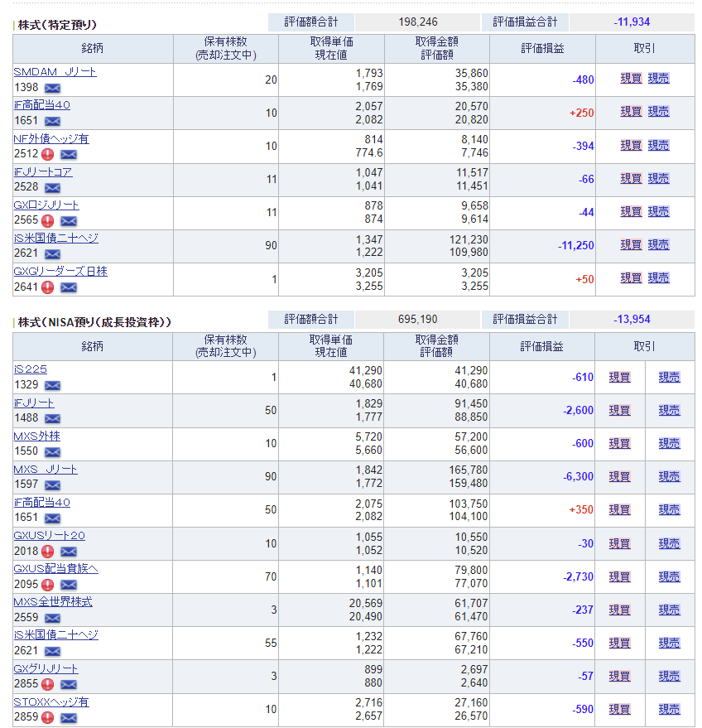The height and width of the screenshot is (728, 702).
Task: Open the STOXXヘッジ有 stock link
Action: click(51, 701)
